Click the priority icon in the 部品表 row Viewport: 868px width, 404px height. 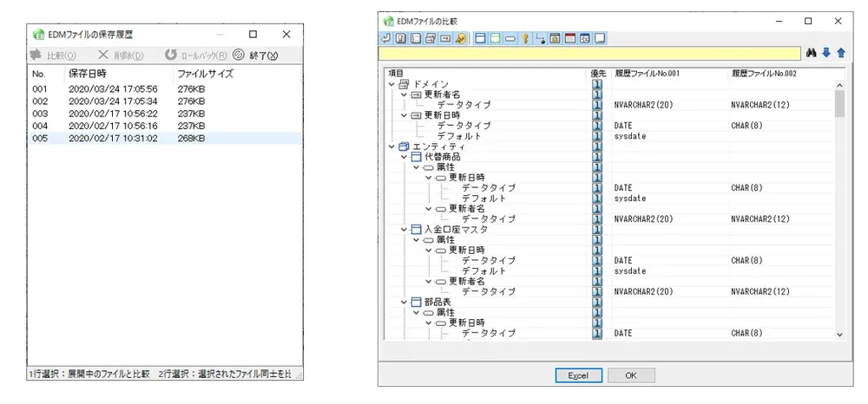point(597,303)
